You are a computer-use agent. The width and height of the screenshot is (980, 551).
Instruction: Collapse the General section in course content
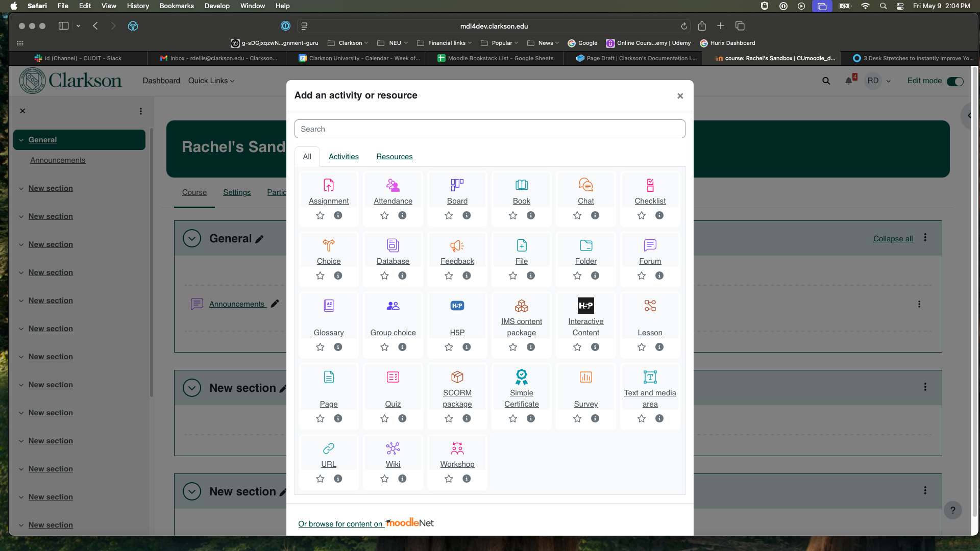click(x=192, y=238)
